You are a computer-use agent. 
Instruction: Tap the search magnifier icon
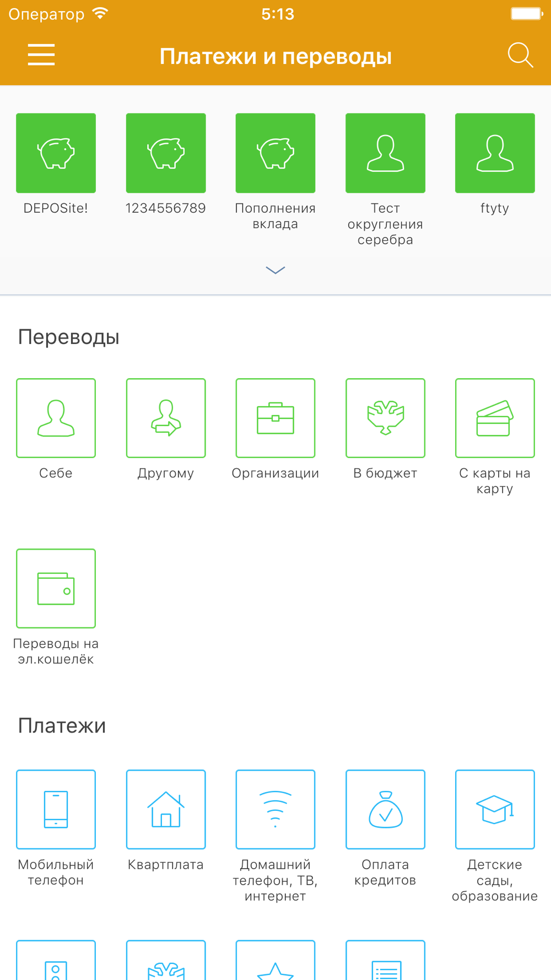pos(520,55)
